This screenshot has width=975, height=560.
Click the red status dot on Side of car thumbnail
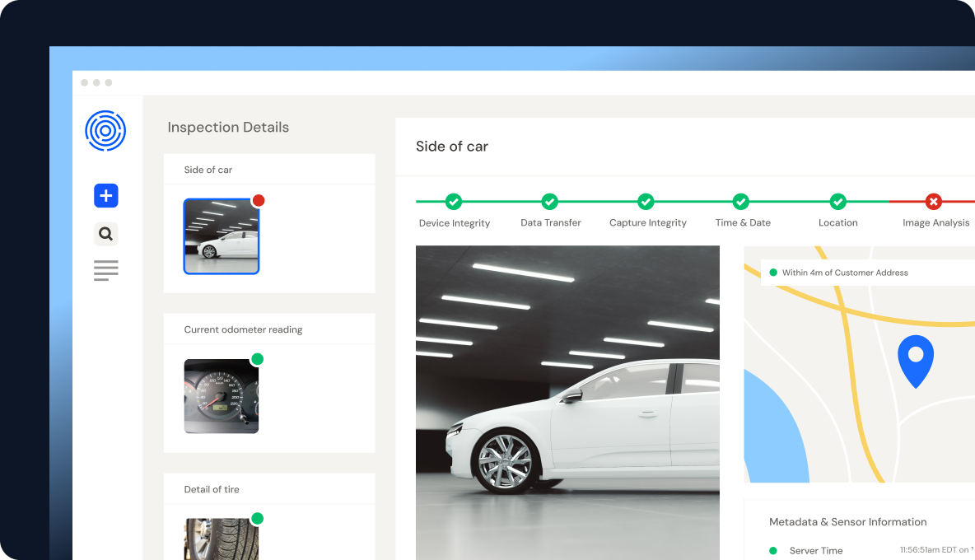coord(258,200)
